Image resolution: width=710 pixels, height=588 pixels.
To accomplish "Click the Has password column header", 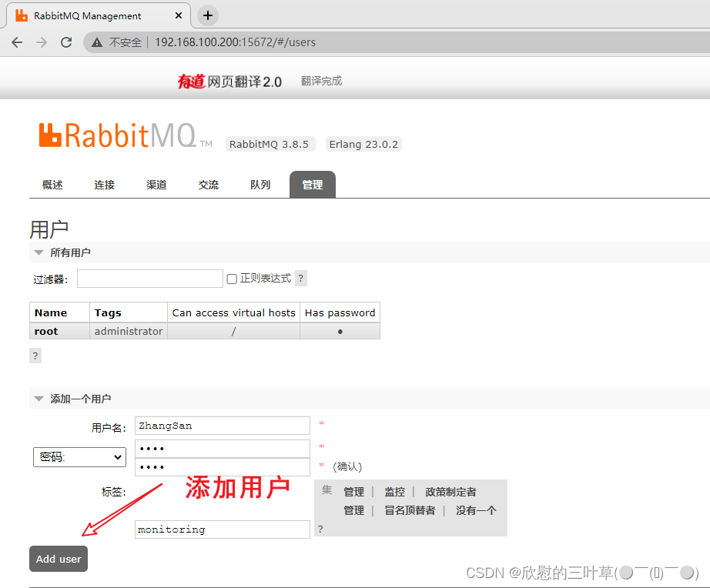I will coord(340,312).
